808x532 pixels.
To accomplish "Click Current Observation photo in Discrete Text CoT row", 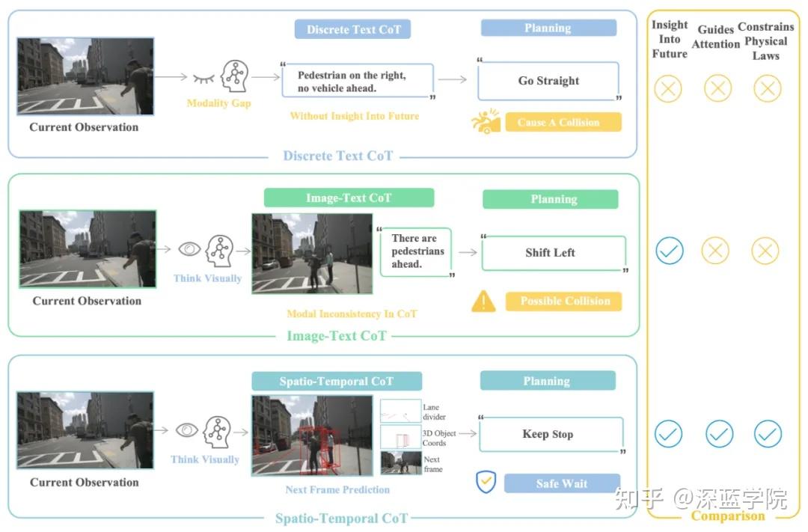I will pyautogui.click(x=85, y=76).
